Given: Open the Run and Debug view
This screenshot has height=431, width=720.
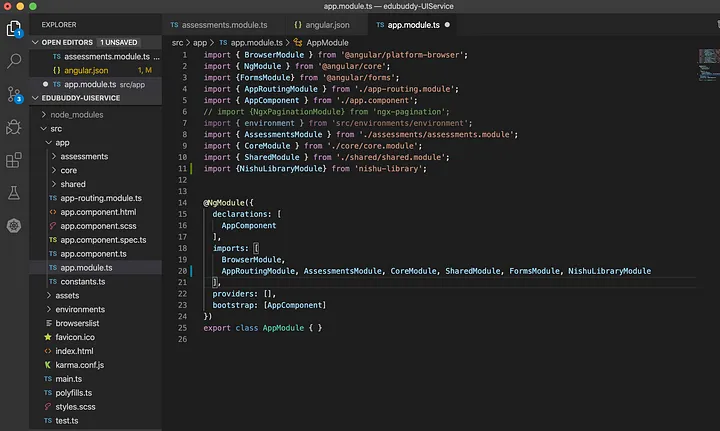Looking at the screenshot, I should point(15,127).
